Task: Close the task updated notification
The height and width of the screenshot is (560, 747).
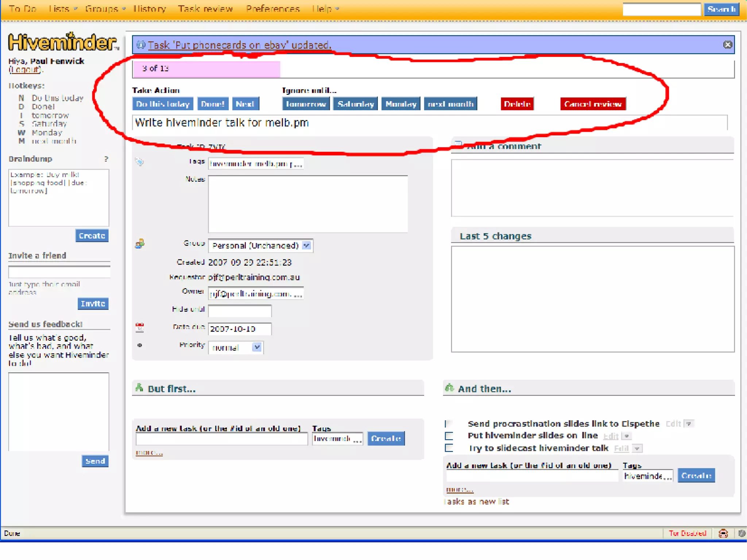Action: click(x=727, y=45)
